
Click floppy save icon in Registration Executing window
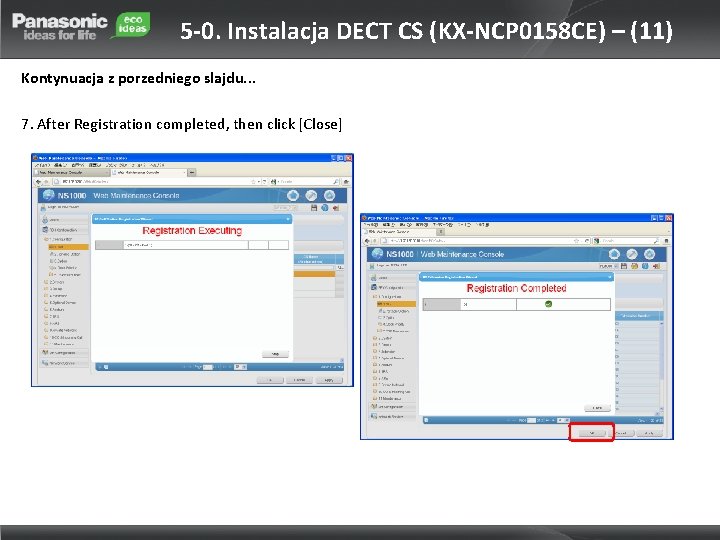coord(314,208)
